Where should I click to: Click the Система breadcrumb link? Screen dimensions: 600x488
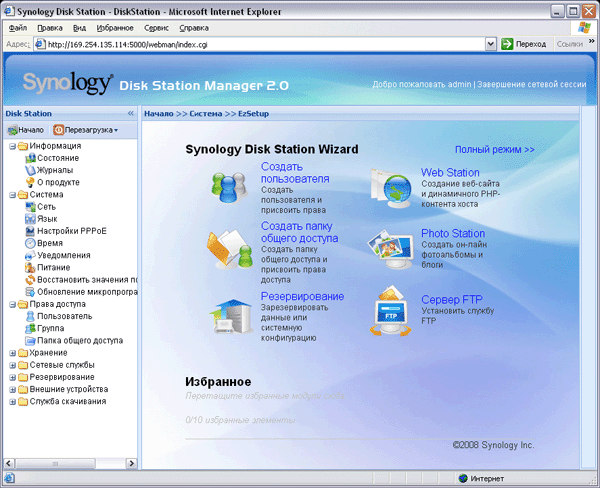[x=205, y=114]
